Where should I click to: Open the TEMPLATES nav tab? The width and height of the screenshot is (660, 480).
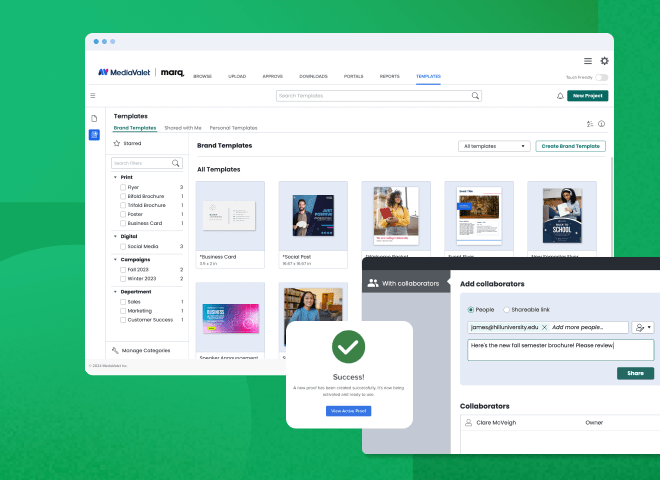pyautogui.click(x=428, y=76)
